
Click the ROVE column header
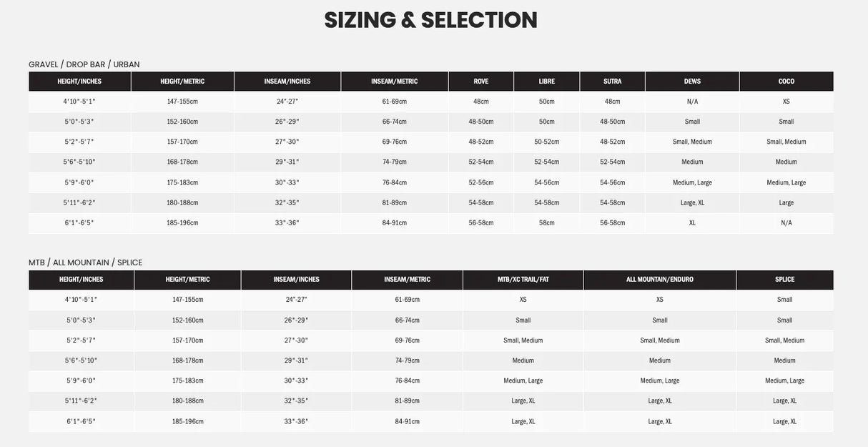click(x=480, y=82)
